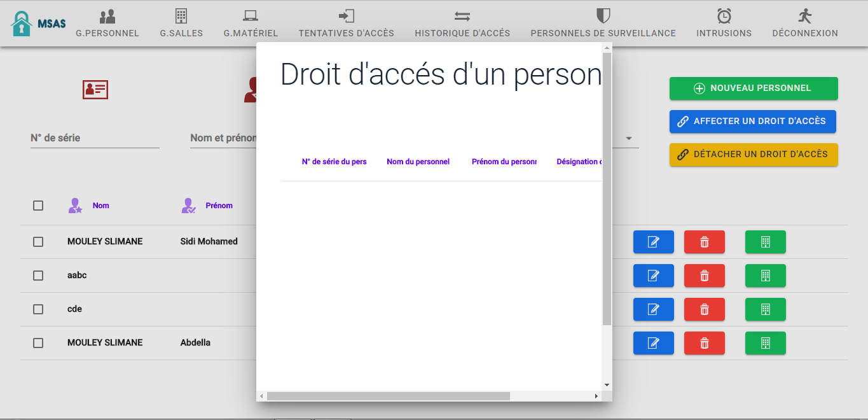Edit the Sidi Mohamed personnel row

coord(653,242)
